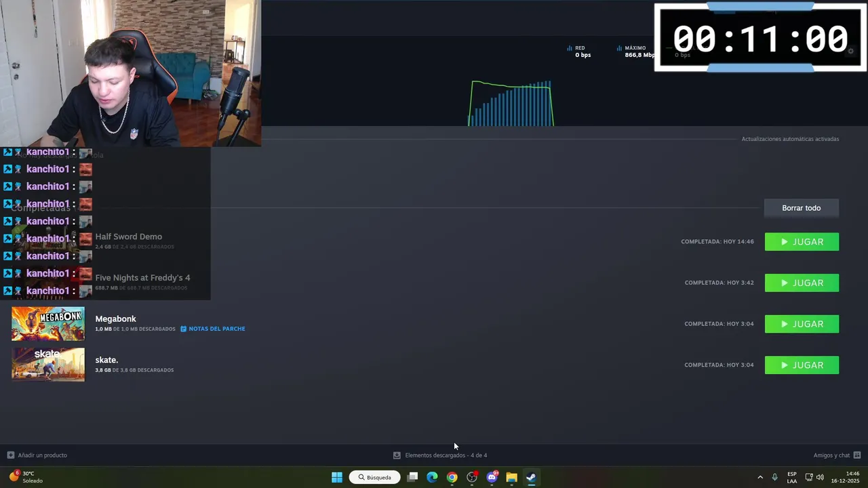Open the Windows Start menu
This screenshot has height=488, width=868.
(x=337, y=477)
